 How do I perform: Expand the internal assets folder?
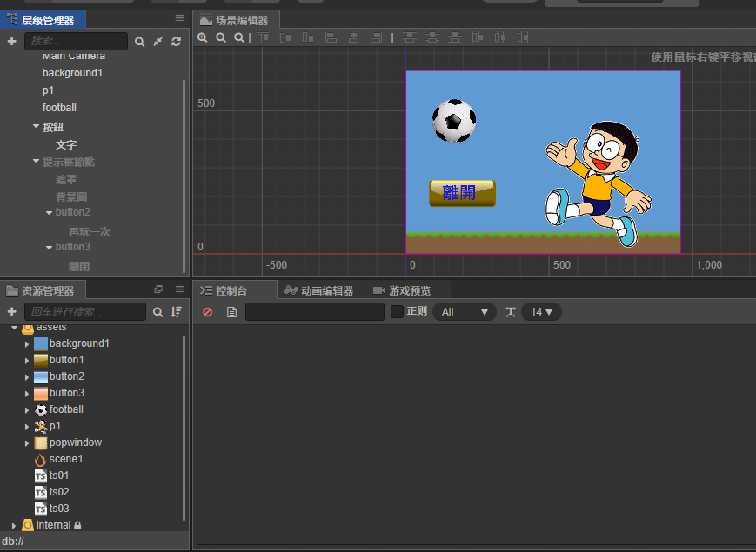point(14,526)
